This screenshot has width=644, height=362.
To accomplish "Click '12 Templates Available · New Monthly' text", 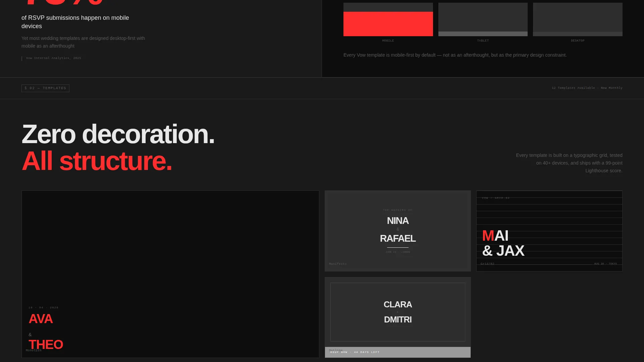I will (587, 88).
